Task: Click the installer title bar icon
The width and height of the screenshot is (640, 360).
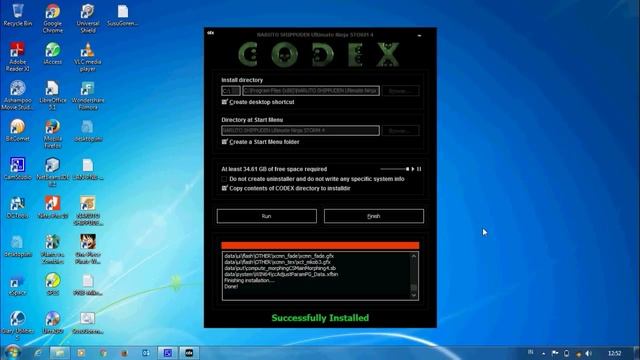Action: [211, 33]
